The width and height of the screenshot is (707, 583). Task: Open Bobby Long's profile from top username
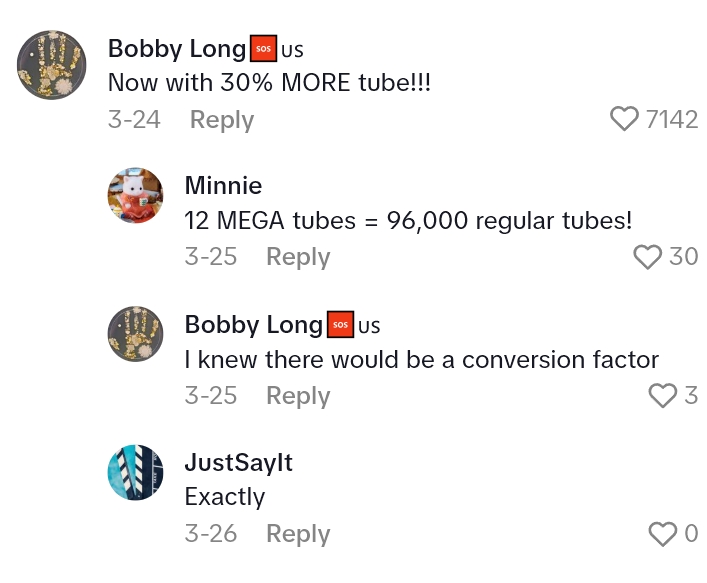click(x=176, y=48)
